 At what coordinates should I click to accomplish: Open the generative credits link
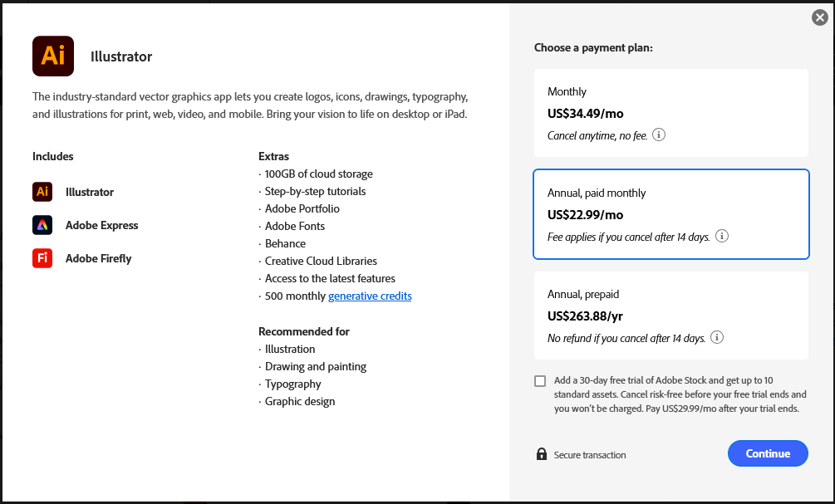click(370, 296)
